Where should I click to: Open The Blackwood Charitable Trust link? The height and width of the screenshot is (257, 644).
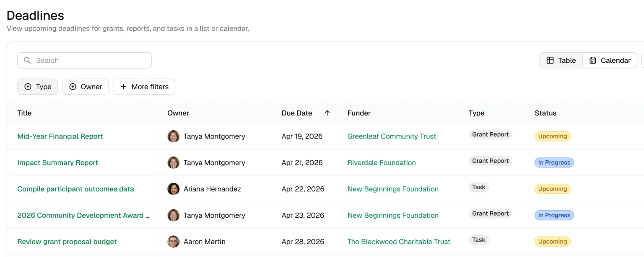point(399,242)
